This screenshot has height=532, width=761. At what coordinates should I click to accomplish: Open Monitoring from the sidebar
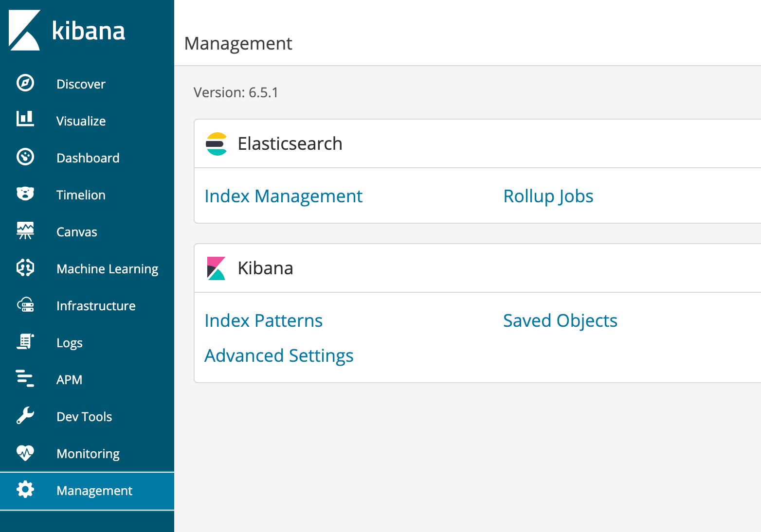(88, 454)
